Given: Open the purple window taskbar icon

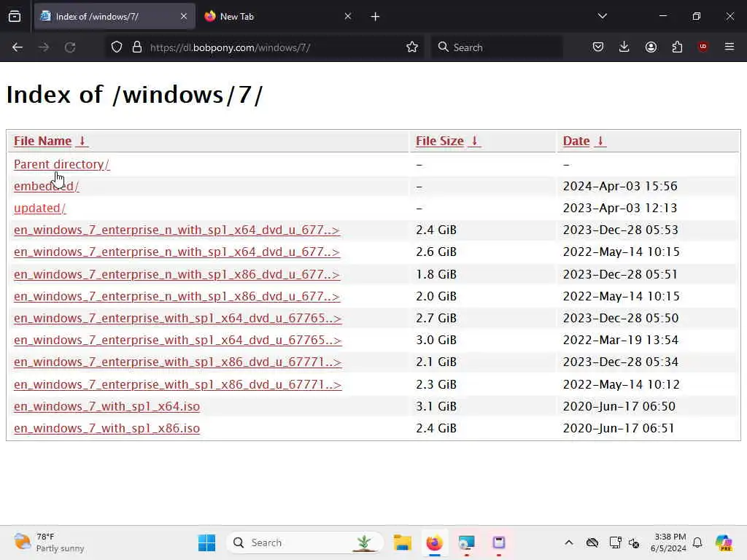Looking at the screenshot, I should pyautogui.click(x=498, y=542).
